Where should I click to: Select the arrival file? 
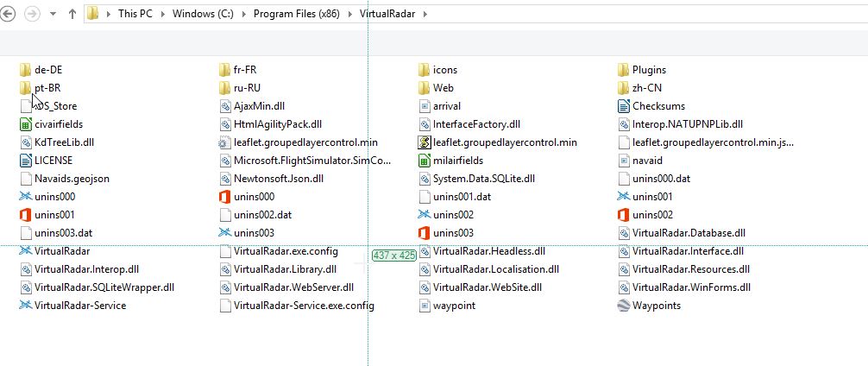click(x=439, y=106)
